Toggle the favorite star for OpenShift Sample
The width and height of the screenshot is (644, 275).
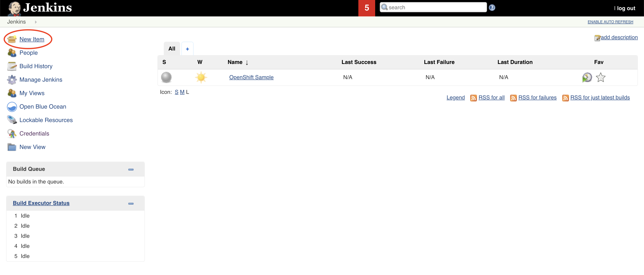600,77
